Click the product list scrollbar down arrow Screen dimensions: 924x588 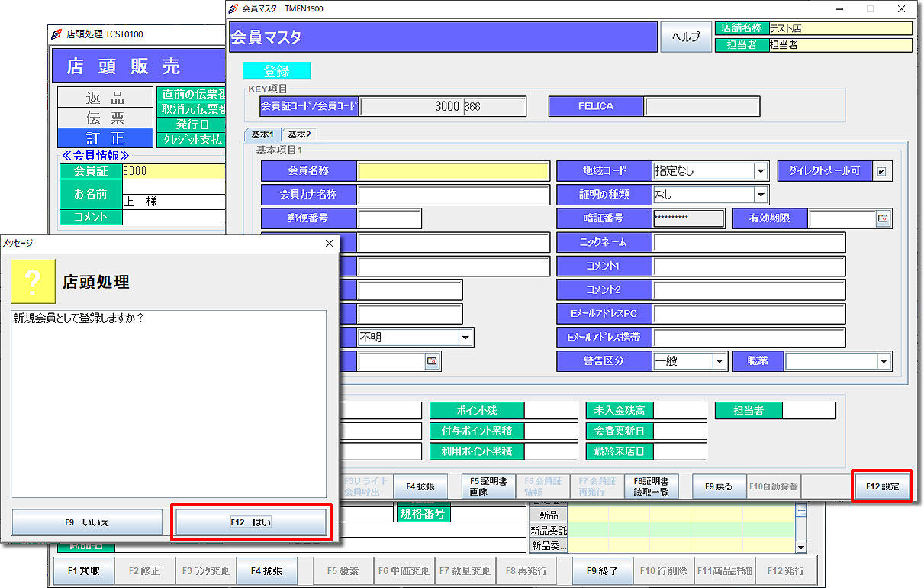(x=800, y=547)
